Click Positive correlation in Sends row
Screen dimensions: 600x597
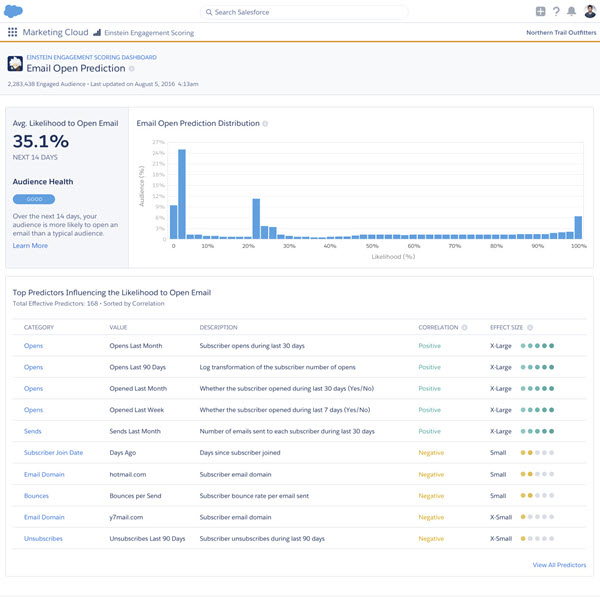coord(430,431)
